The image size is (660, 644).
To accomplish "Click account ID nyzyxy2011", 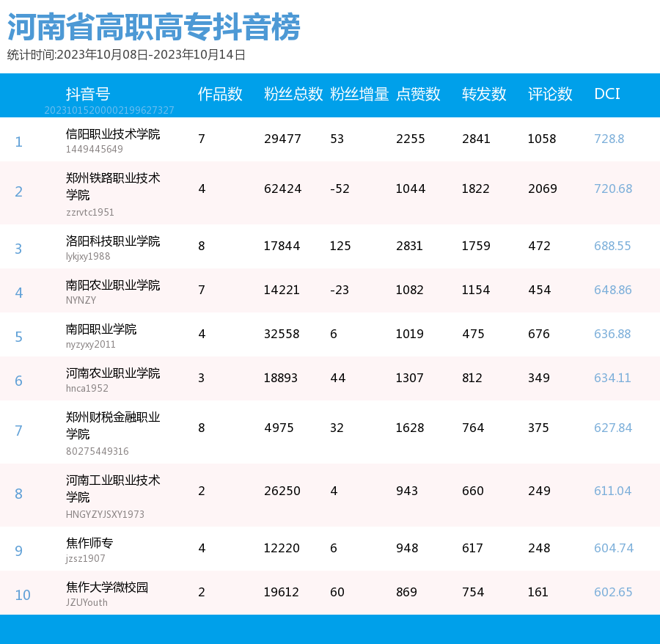I will click(90, 344).
